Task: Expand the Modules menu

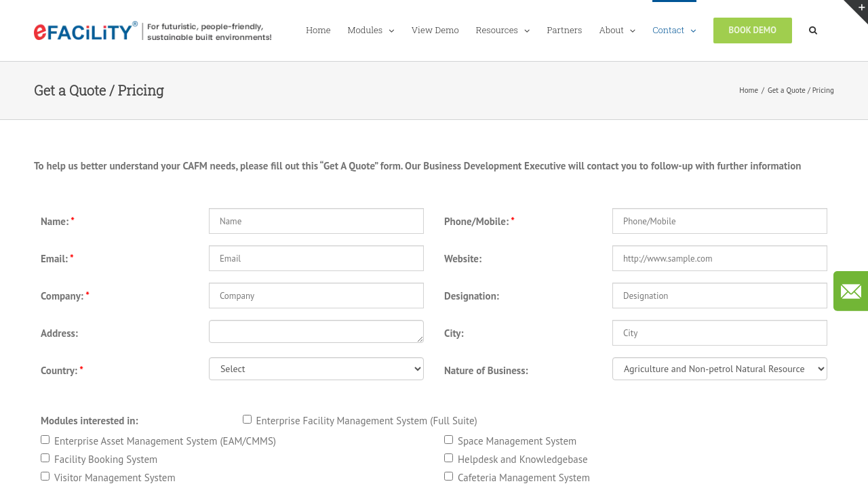Action: click(x=370, y=30)
